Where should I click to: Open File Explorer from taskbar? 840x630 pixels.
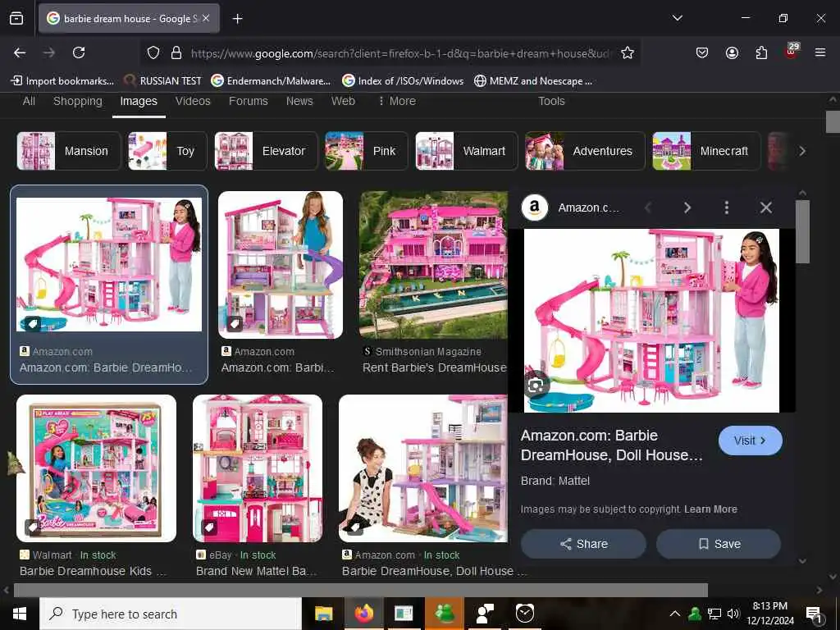[323, 614]
